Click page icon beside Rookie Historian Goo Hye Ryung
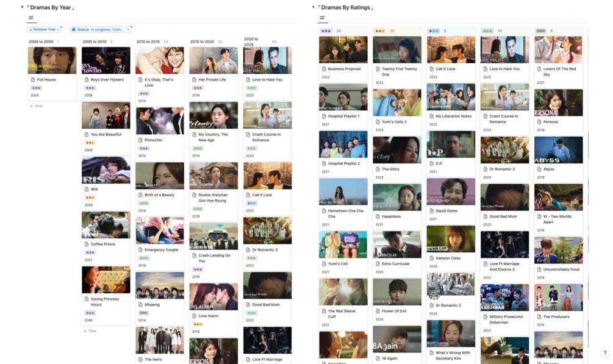 pyautogui.click(x=195, y=194)
